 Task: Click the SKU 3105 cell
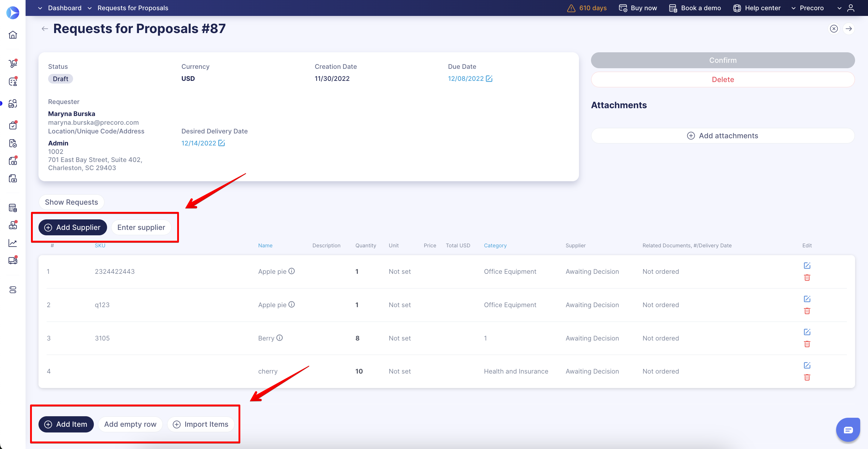102,338
